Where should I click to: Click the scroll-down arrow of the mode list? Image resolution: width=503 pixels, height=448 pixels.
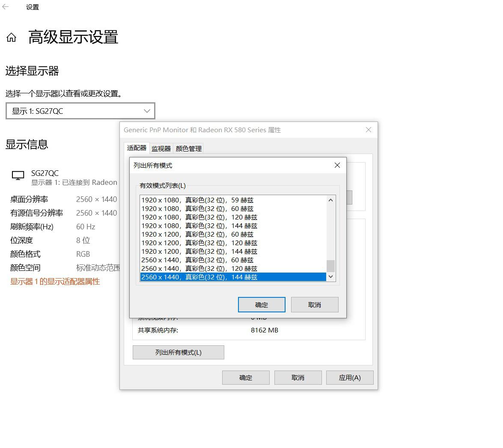pos(330,277)
